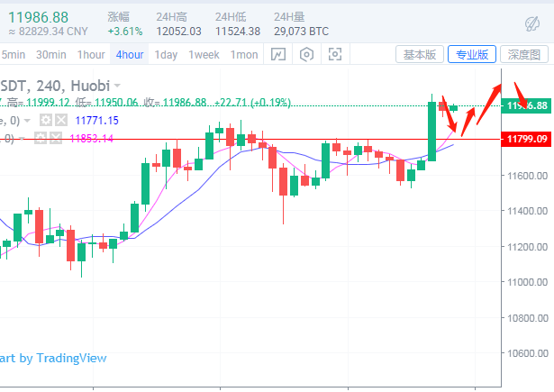Remove the blue moving average indicator
This screenshot has width=554, height=392.
(59, 120)
